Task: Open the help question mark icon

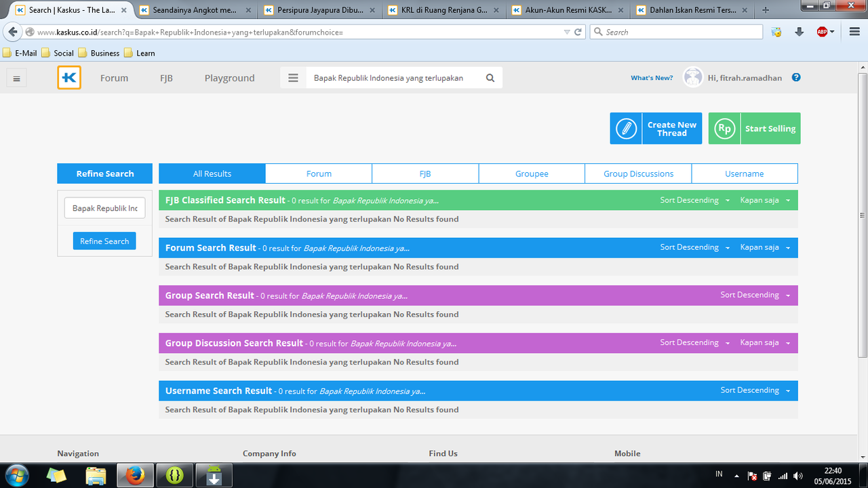Action: click(x=796, y=77)
